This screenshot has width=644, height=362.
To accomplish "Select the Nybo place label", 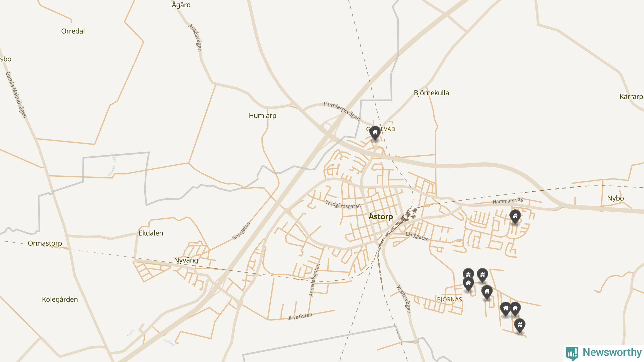I will click(x=615, y=198).
